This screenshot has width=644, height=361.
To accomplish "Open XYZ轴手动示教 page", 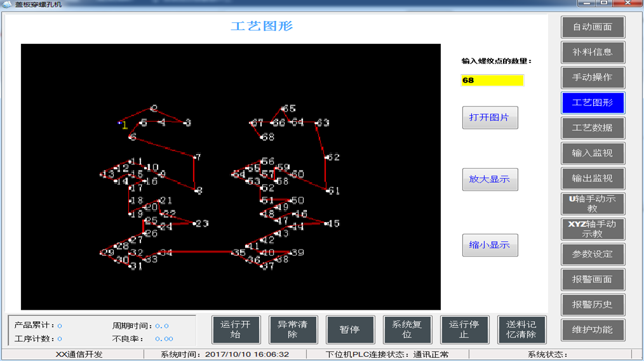I will click(x=593, y=229).
